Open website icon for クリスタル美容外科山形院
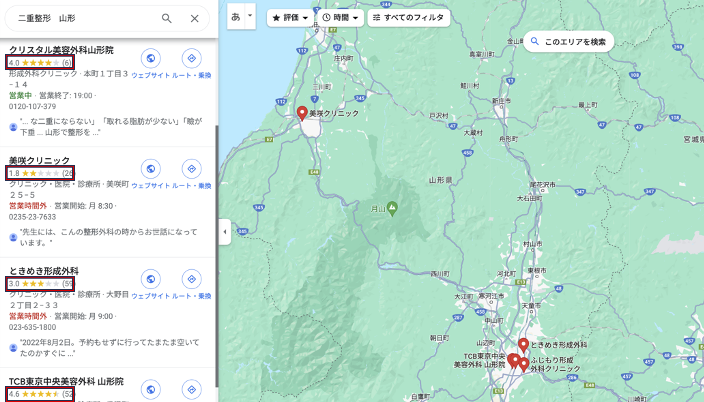This screenshot has width=704, height=402. [151, 58]
